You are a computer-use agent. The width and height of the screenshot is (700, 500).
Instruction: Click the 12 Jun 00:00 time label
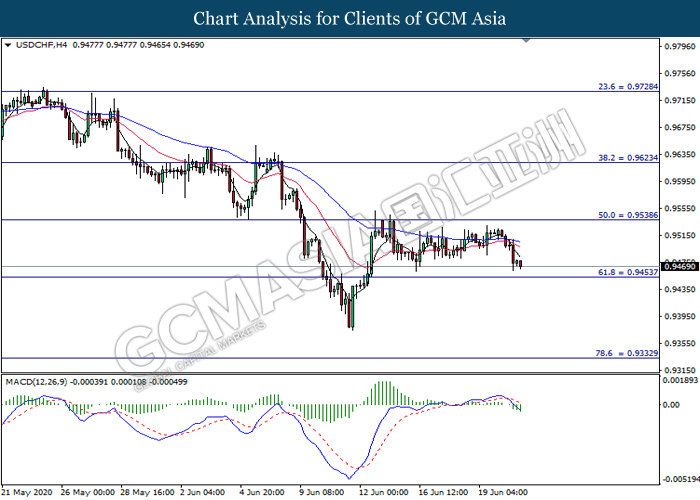(383, 492)
